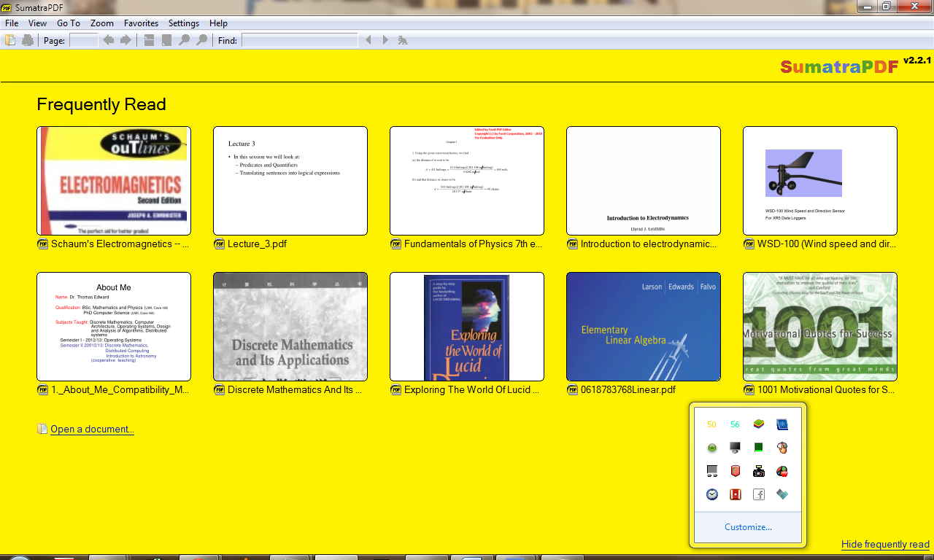Toggle the match case find icon
Screen dimensions: 934x560
[x=403, y=40]
